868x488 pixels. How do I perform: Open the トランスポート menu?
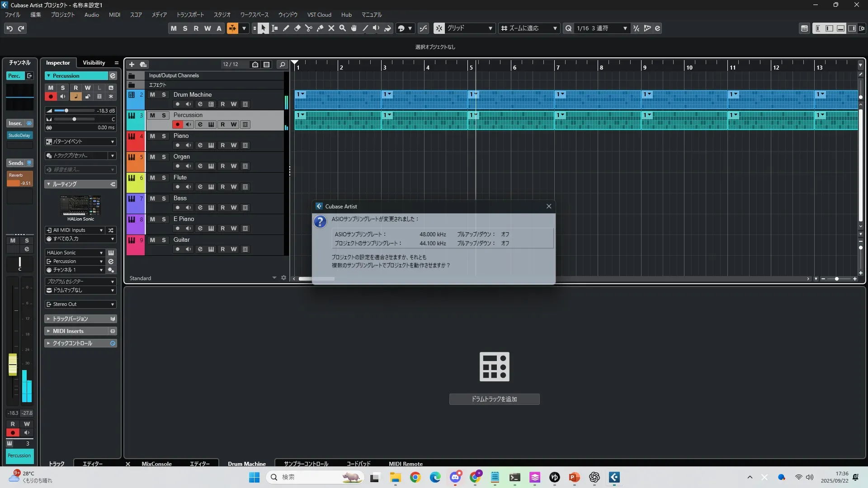point(190,15)
